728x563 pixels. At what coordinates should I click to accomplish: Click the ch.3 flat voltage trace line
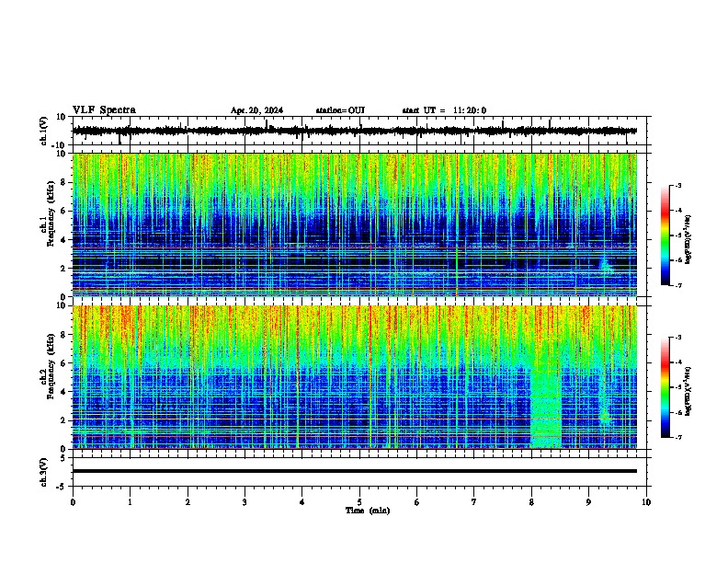tap(354, 471)
